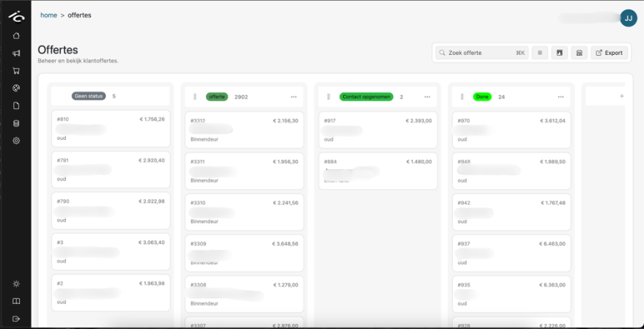644x329 pixels.
Task: Open offer card #937
Action: [511, 253]
